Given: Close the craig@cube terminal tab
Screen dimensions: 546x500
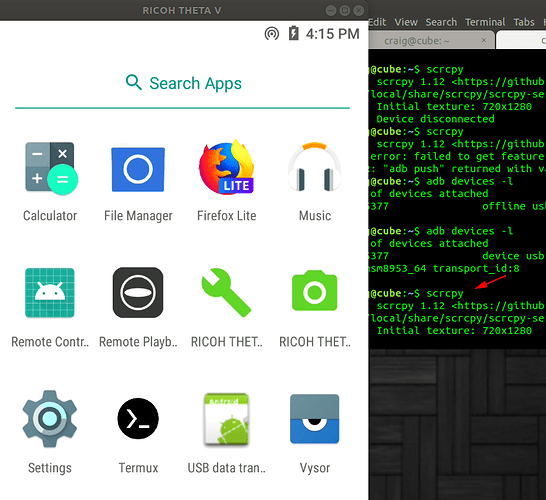Looking at the screenshot, I should tap(484, 40).
